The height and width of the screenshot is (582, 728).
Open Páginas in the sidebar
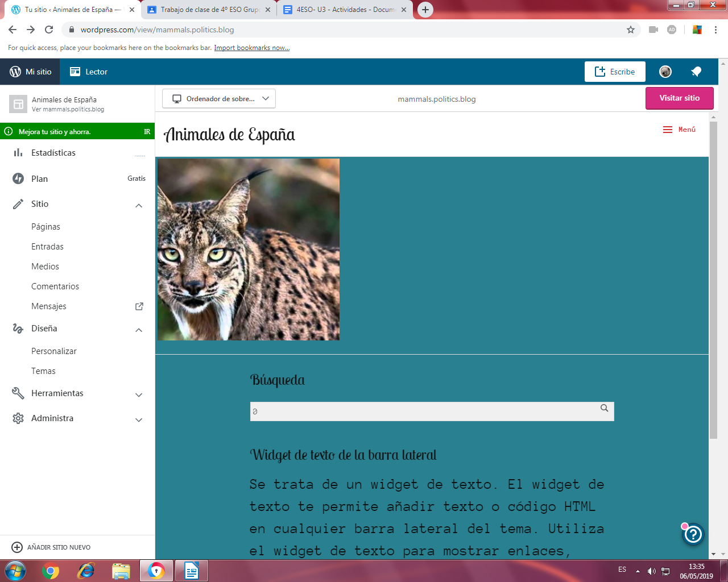coord(45,227)
